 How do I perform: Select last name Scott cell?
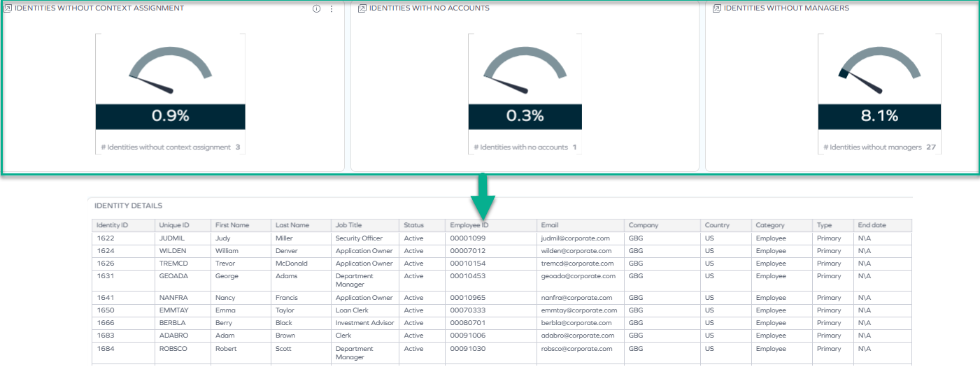pos(302,352)
